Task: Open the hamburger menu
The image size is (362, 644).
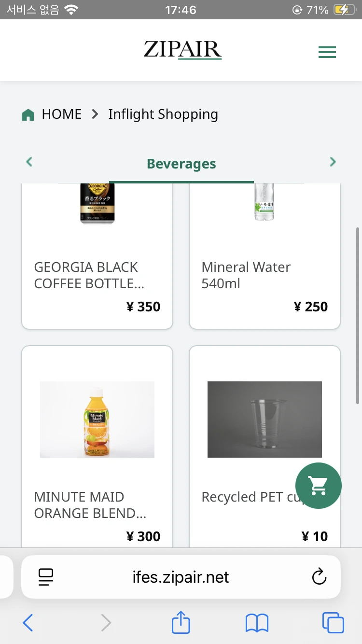Action: point(327,52)
